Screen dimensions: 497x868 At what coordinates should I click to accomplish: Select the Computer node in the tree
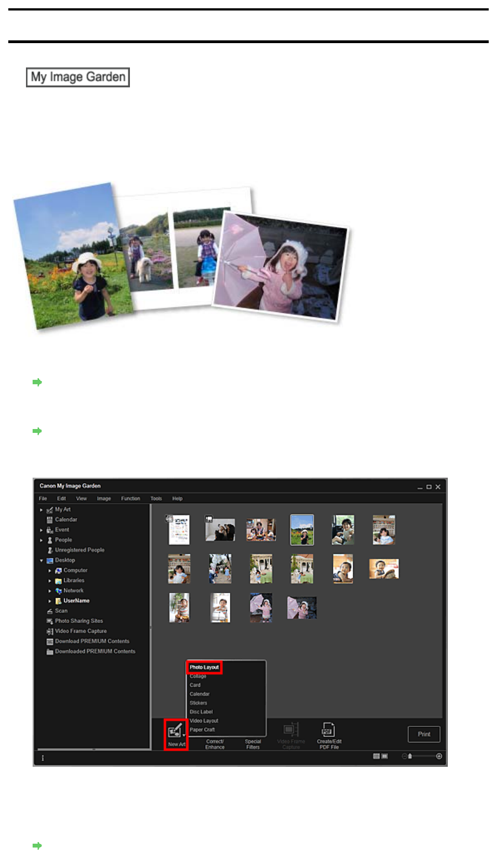(x=75, y=570)
